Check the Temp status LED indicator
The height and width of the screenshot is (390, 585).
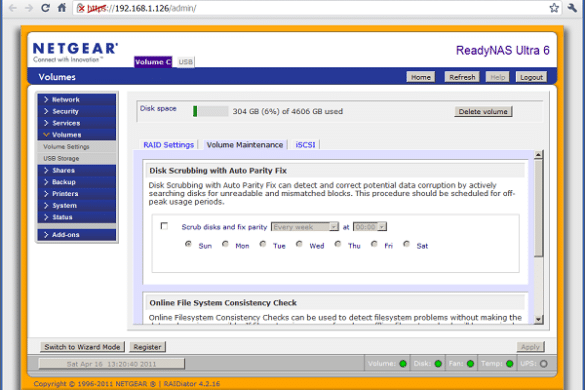coord(510,364)
